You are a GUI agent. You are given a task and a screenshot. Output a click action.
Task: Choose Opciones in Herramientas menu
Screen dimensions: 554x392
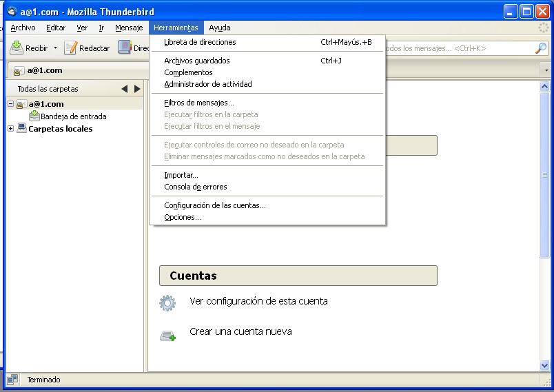[182, 217]
